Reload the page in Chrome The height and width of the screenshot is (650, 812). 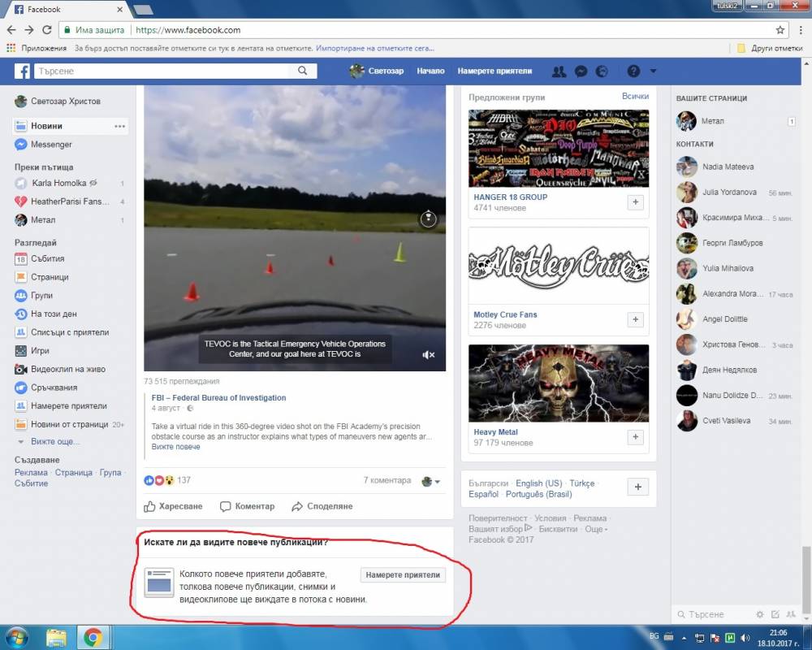(46, 30)
